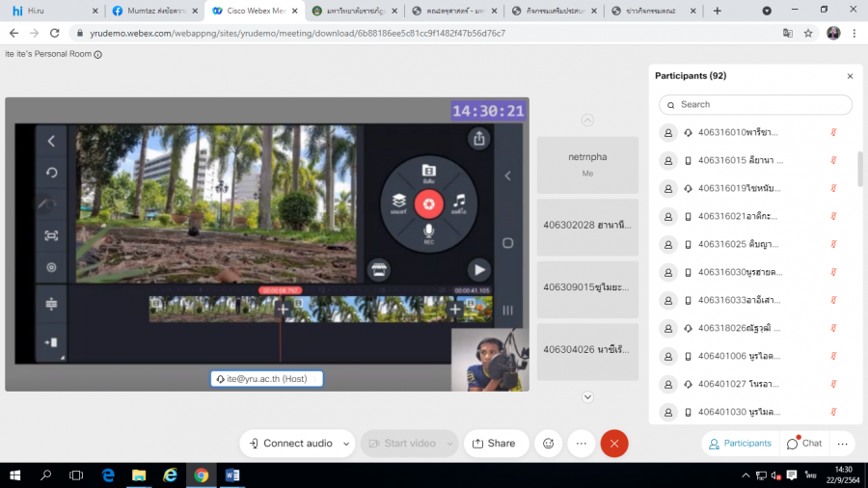The image size is (868, 488).
Task: Toggle the Chat panel button
Action: pos(804,444)
